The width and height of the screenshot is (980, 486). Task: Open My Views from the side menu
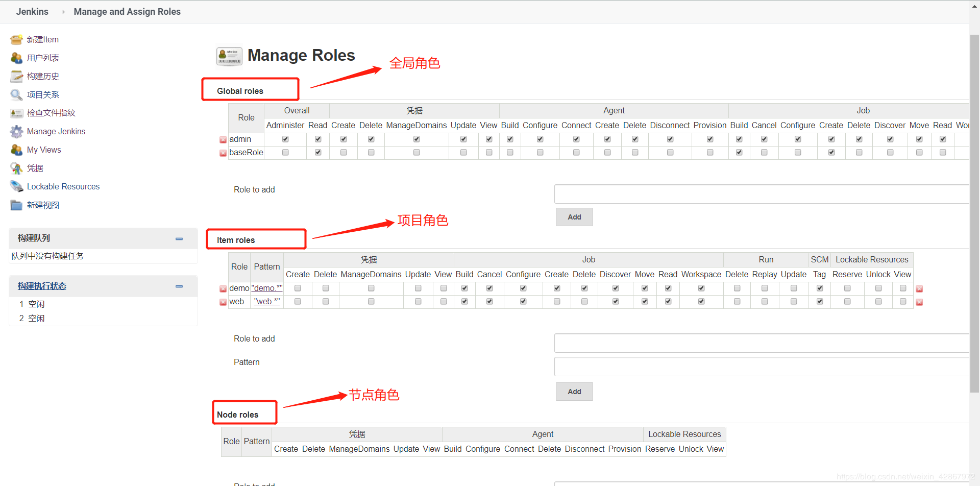[44, 150]
